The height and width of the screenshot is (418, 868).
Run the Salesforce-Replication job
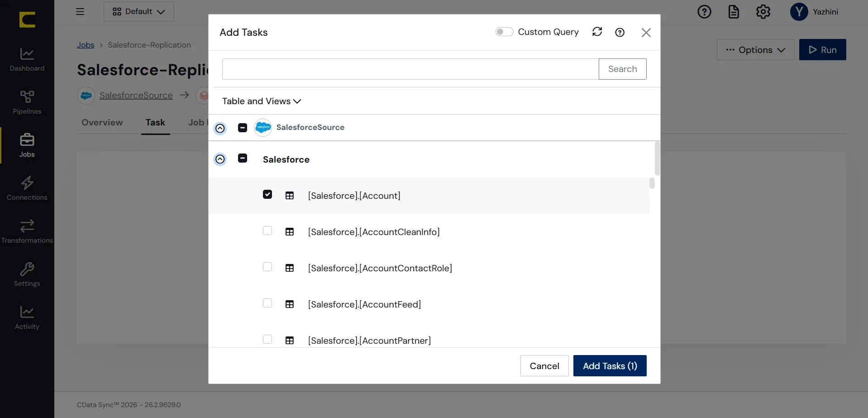pyautogui.click(x=823, y=50)
